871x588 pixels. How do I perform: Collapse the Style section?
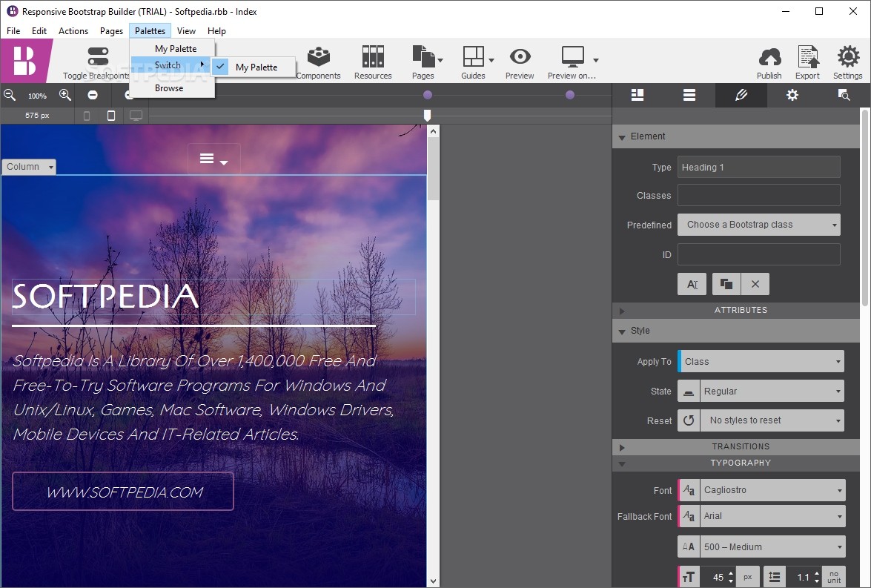coord(622,331)
